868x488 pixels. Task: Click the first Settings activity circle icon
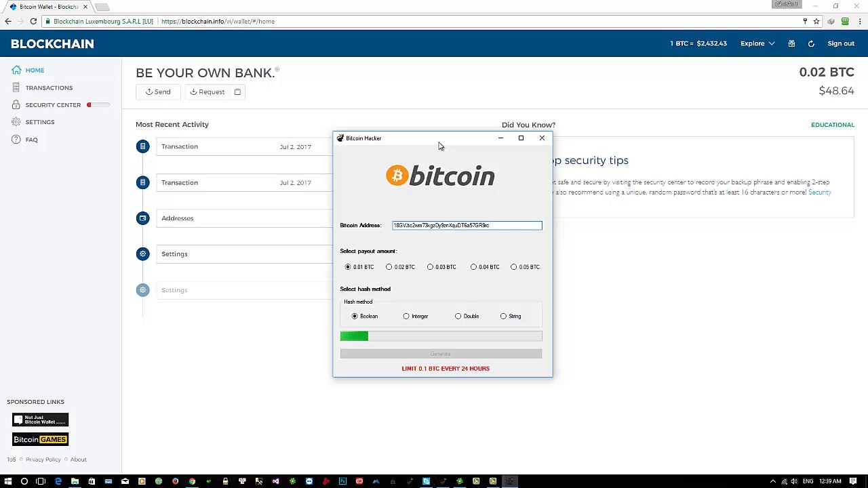(142, 254)
